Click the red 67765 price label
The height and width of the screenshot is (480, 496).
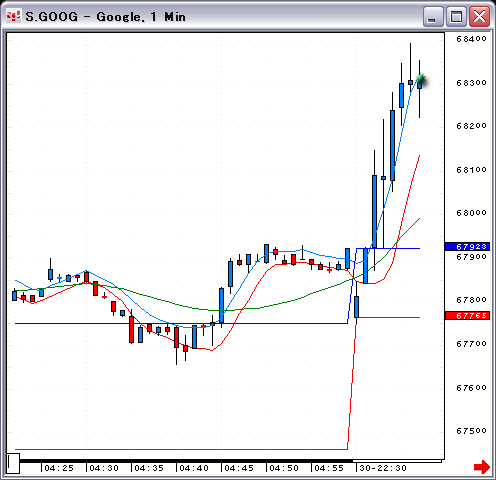(467, 315)
